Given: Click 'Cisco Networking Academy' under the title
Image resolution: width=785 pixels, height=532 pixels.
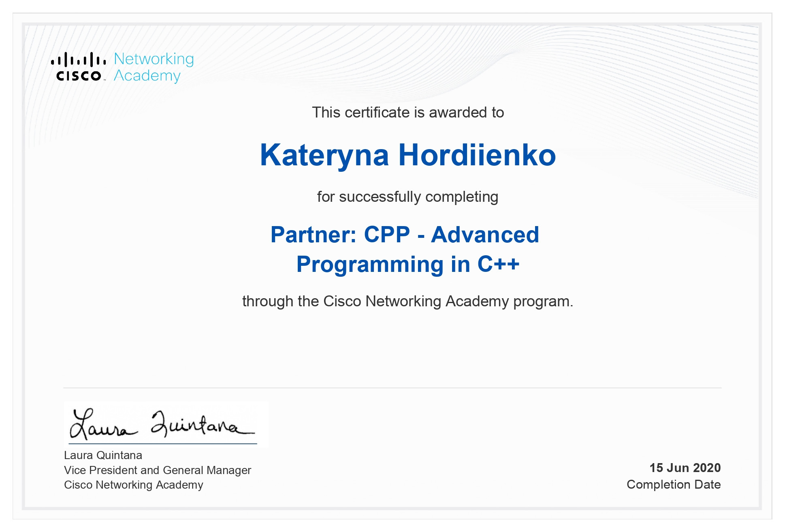Looking at the screenshot, I should [x=134, y=485].
